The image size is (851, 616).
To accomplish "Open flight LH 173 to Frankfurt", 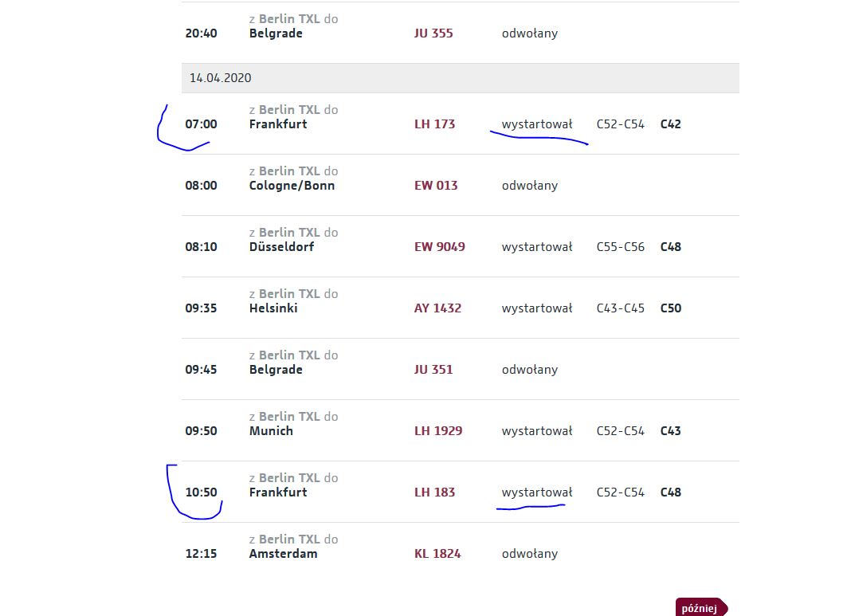I will (434, 124).
